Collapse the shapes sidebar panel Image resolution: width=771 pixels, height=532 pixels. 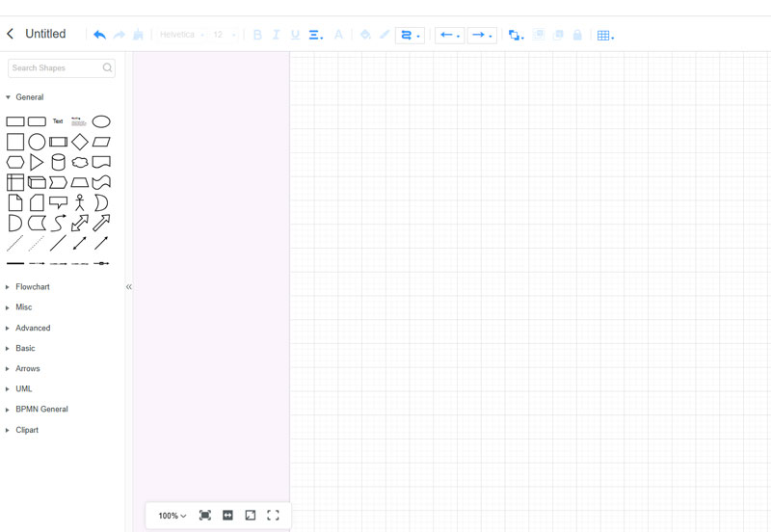[x=129, y=287]
